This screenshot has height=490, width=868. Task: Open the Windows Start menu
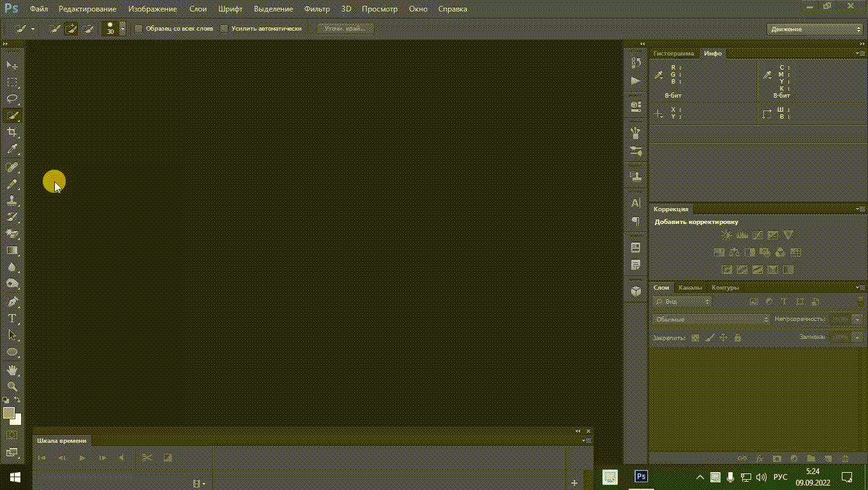[15, 477]
